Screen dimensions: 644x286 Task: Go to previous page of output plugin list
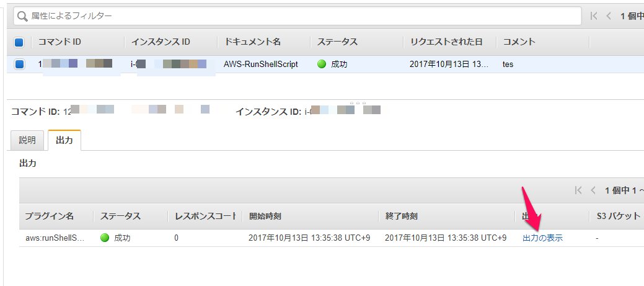(592, 190)
